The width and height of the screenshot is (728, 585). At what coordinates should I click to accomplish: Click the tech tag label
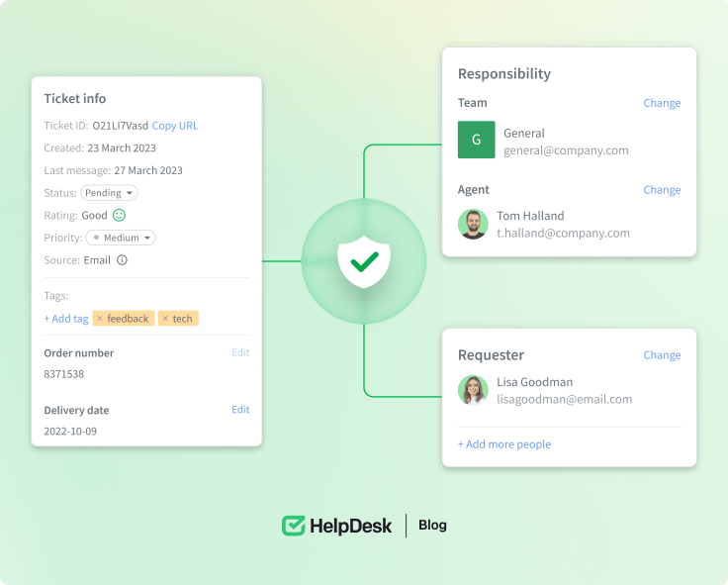182,319
